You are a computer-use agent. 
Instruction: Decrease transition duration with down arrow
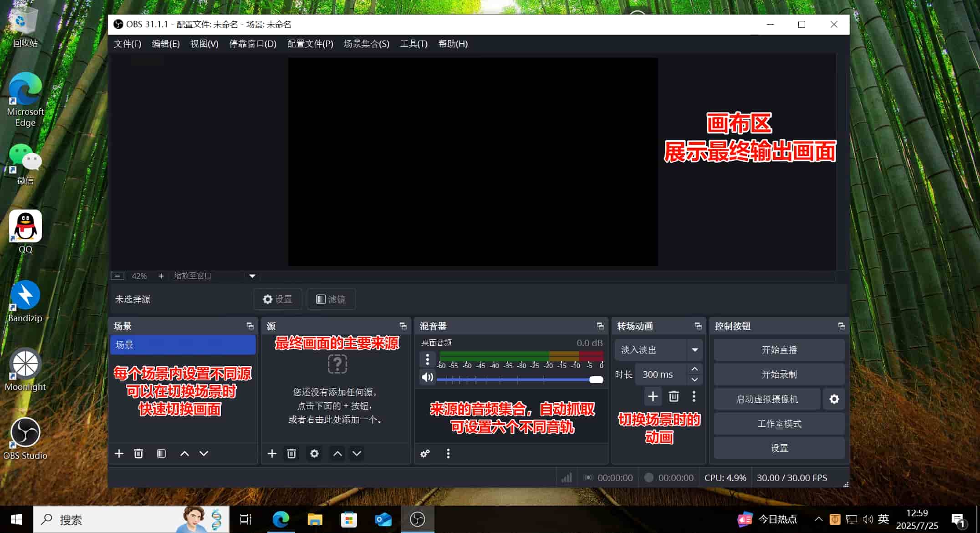(694, 379)
